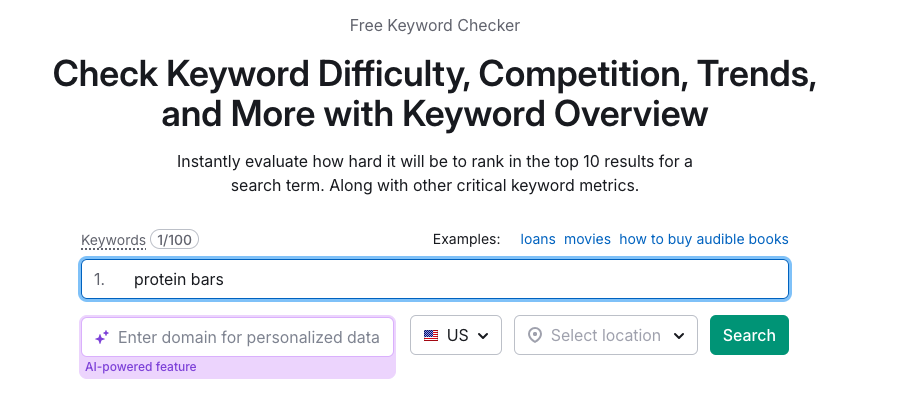This screenshot has height=399, width=900.
Task: Open the Select location chevron arrow
Action: pyautogui.click(x=679, y=336)
